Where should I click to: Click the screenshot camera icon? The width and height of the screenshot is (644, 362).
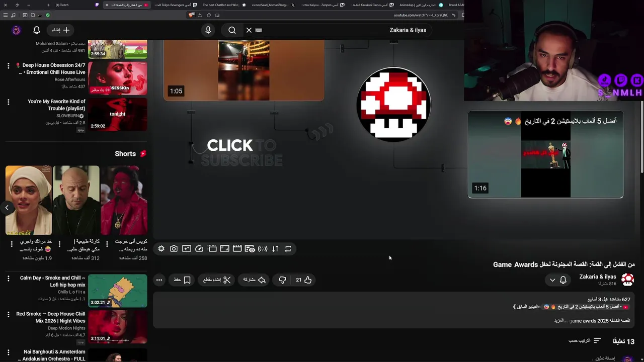coord(174,249)
